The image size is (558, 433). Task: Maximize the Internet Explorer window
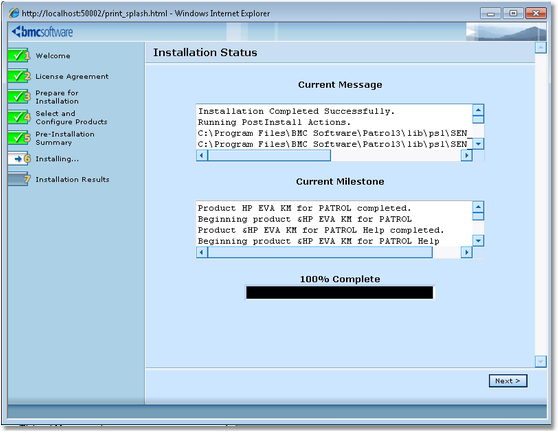point(513,14)
